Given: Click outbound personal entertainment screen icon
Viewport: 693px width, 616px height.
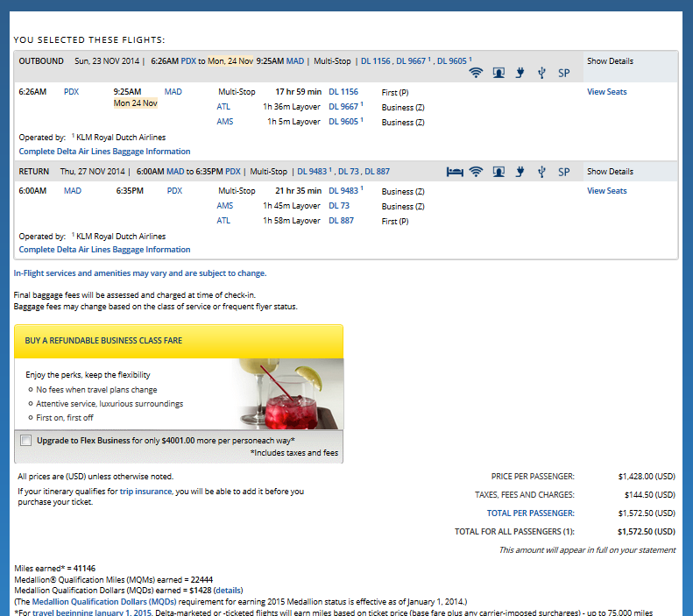Looking at the screenshot, I should (499, 73).
